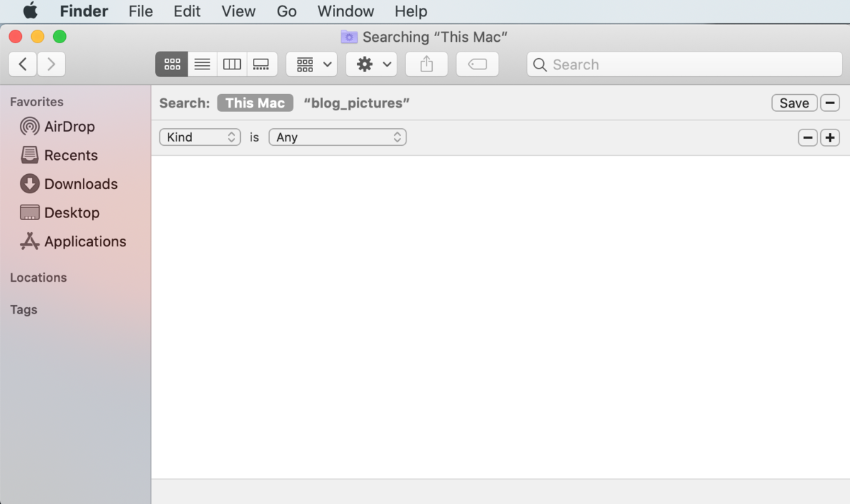850x504 pixels.
Task: Click the Locations section header
Action: click(38, 277)
